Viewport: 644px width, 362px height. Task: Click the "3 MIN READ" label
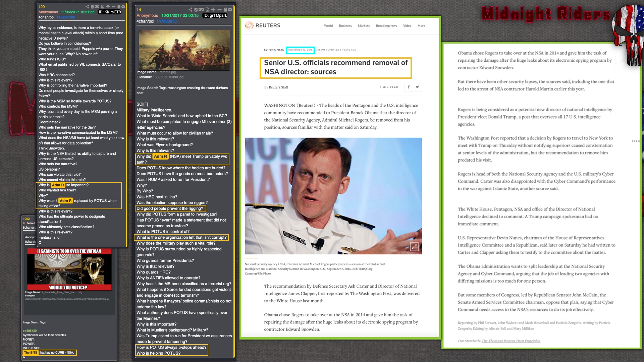point(389,87)
